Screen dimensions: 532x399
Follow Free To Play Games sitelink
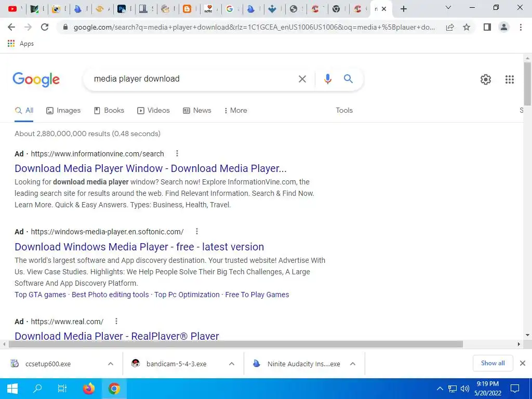coord(257,295)
